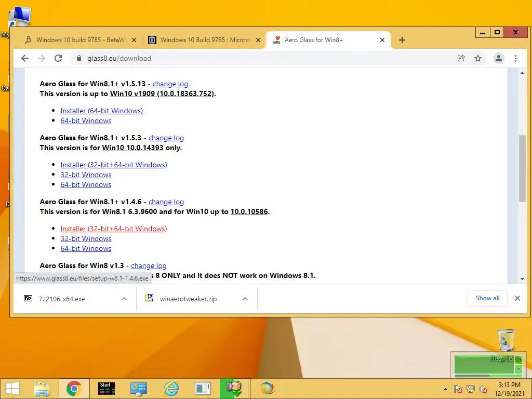
Task: Show all downloads
Action: 487,298
